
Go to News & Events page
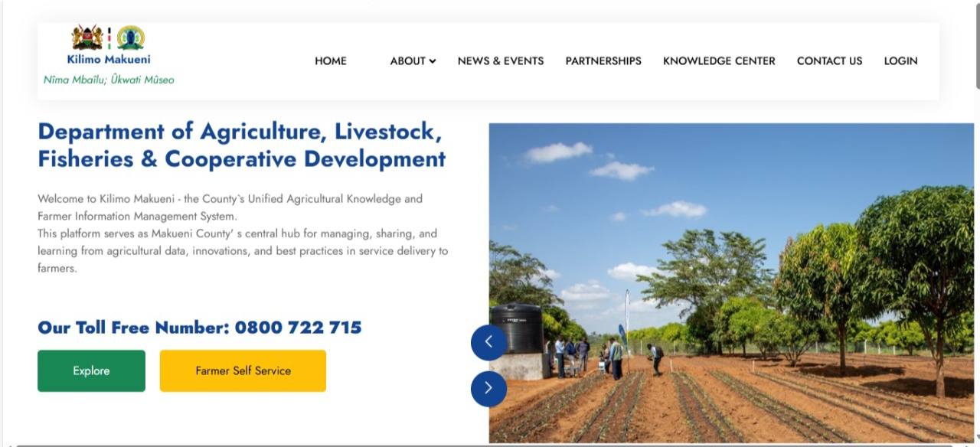501,61
